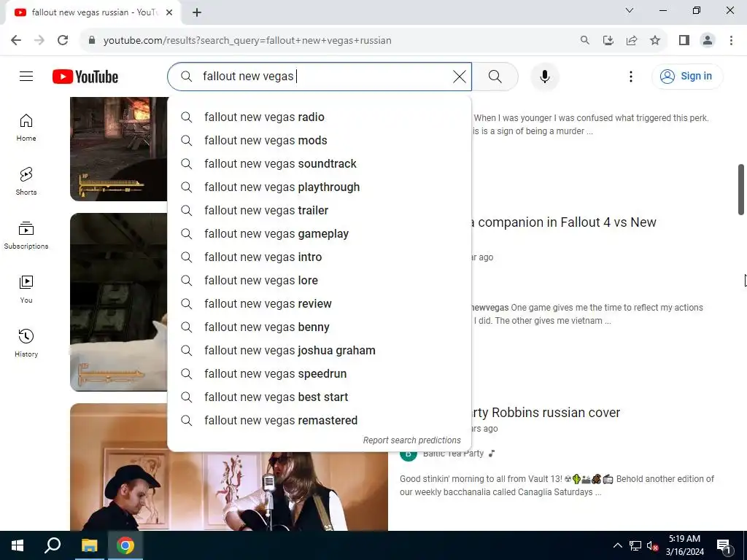747x560 pixels.
Task: Select suggestion 'fallout new vegas trailer'
Action: click(320, 210)
